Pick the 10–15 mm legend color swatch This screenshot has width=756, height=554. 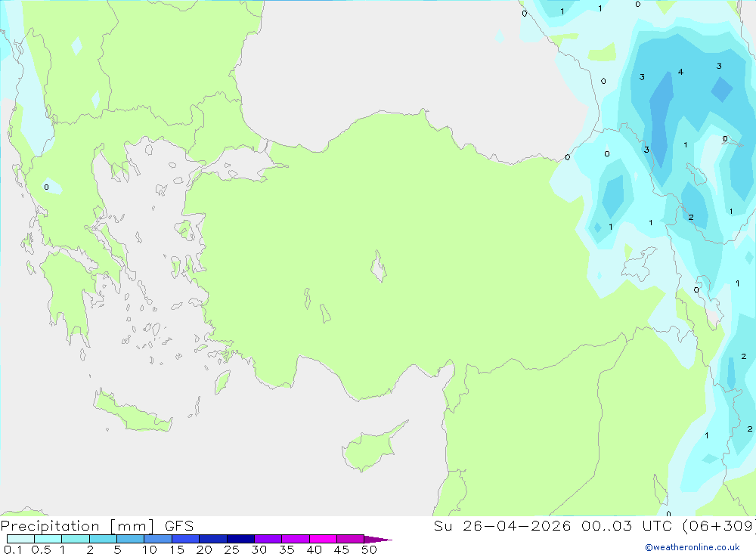click(x=158, y=539)
